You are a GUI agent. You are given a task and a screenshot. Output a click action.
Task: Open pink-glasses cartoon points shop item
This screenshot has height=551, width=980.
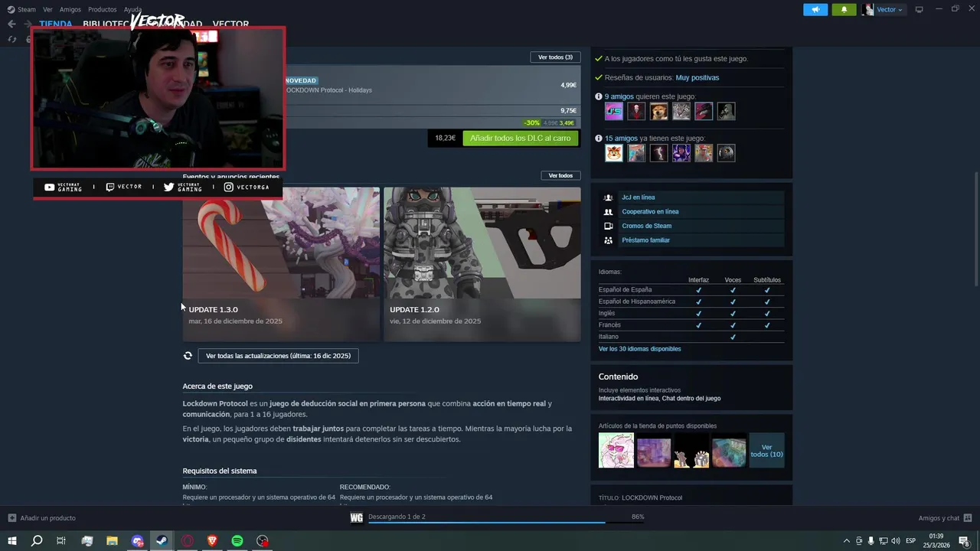(616, 451)
